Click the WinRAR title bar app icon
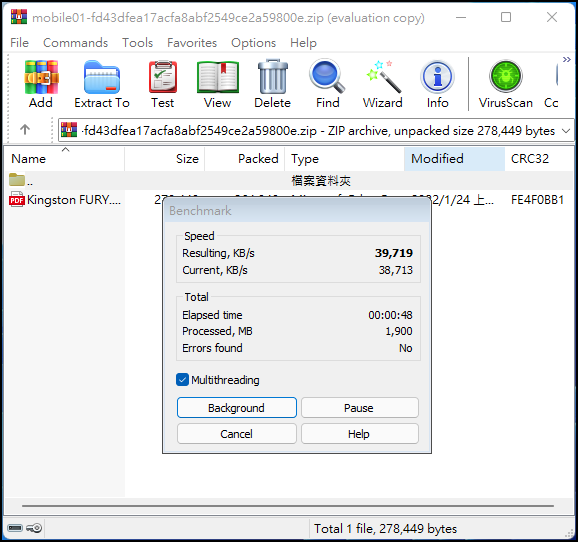The image size is (578, 542). tap(19, 17)
